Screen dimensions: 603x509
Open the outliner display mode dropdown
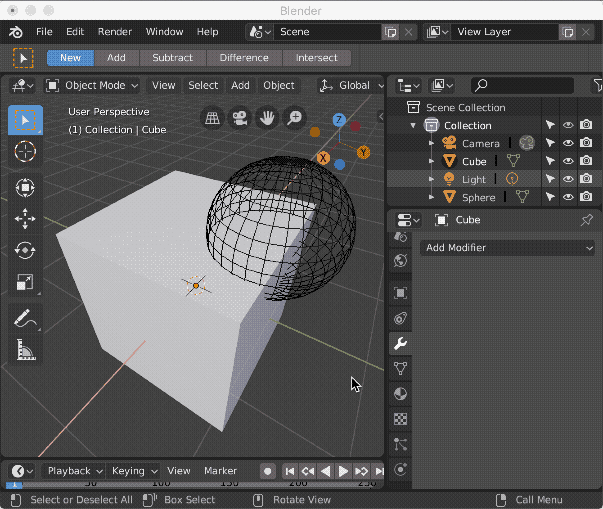click(x=442, y=85)
